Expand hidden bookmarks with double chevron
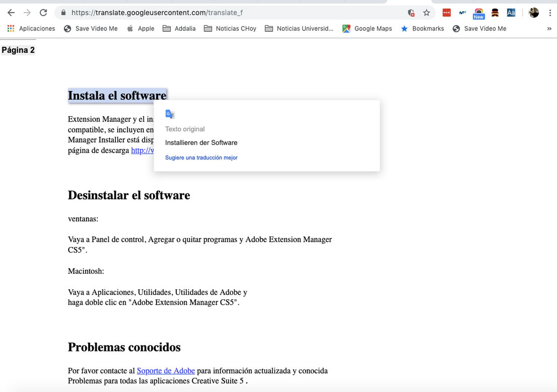This screenshot has width=557, height=392. click(549, 29)
